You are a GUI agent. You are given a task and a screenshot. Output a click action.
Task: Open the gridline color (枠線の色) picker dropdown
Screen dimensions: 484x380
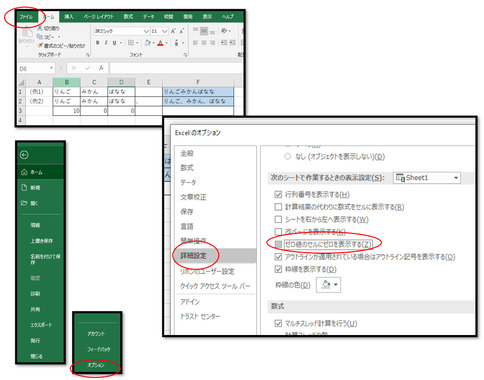336,285
